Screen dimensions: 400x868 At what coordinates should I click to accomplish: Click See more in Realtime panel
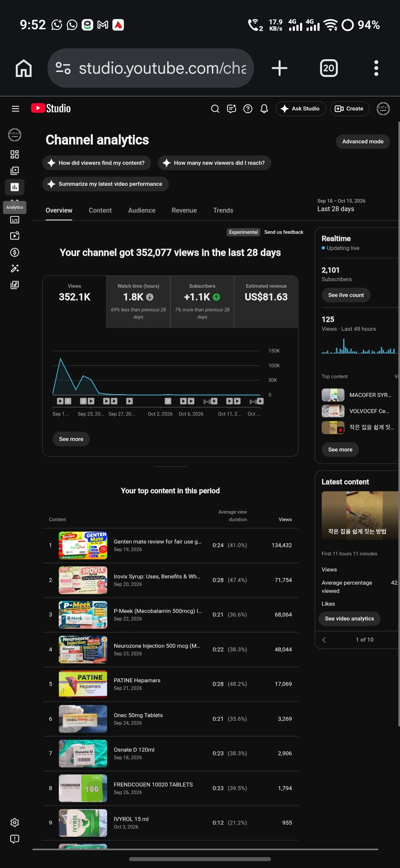(x=340, y=449)
